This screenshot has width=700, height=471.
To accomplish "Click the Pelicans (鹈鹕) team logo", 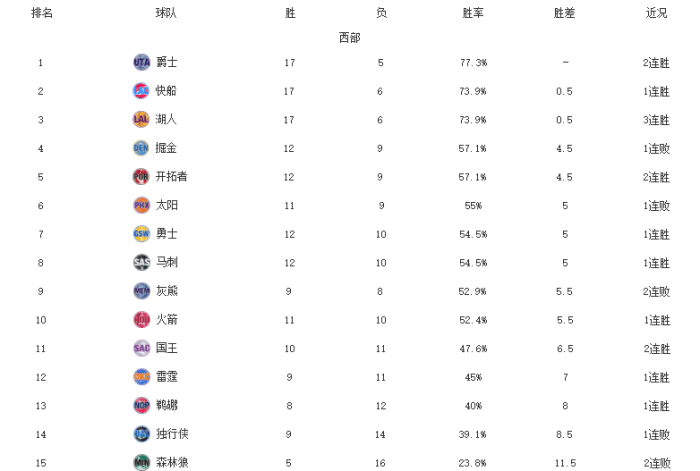I will 141,405.
